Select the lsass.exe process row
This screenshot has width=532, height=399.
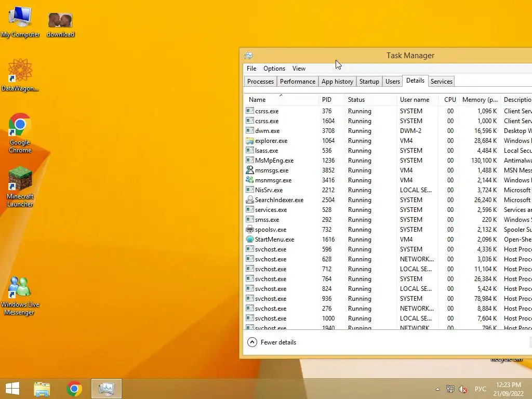388,150
